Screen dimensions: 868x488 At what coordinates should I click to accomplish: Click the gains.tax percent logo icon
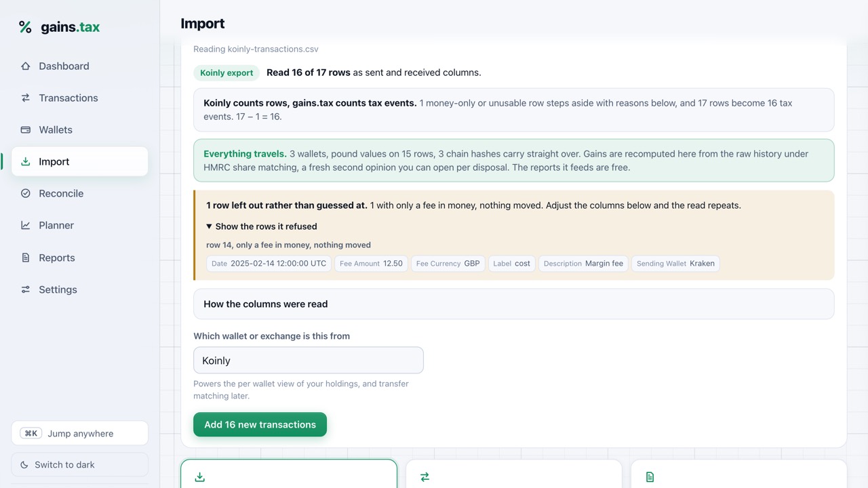25,27
